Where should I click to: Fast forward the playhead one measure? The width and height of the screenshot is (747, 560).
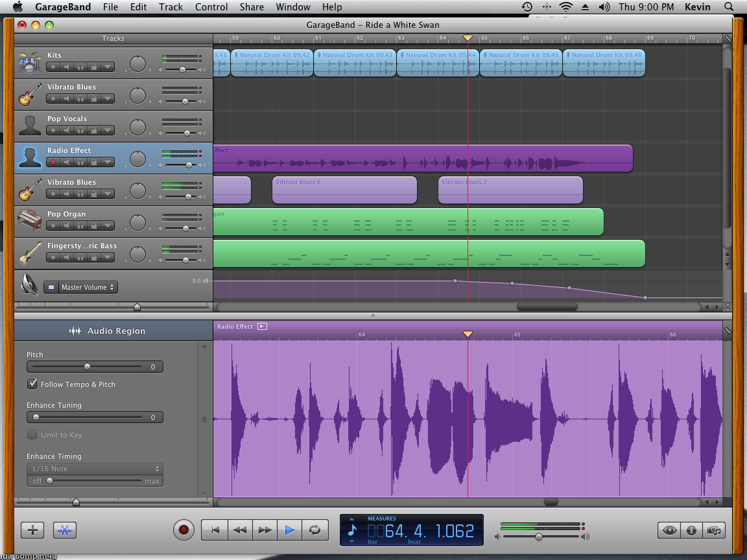click(x=265, y=530)
